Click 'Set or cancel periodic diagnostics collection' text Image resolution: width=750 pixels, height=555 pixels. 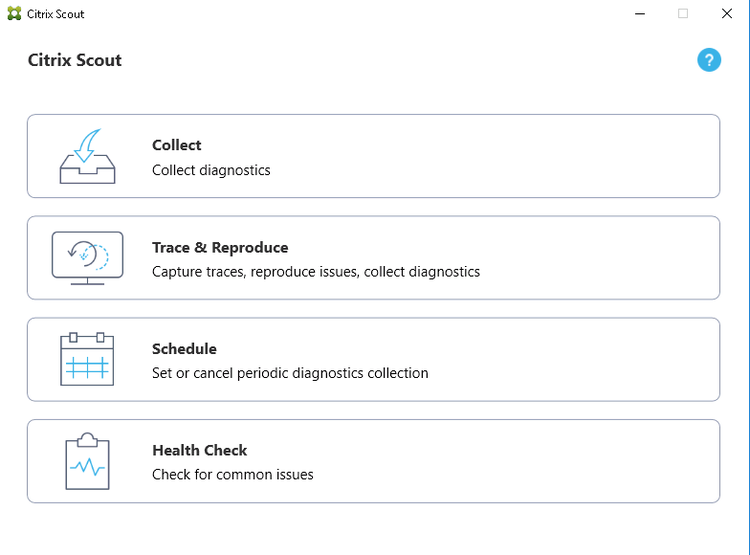point(290,373)
